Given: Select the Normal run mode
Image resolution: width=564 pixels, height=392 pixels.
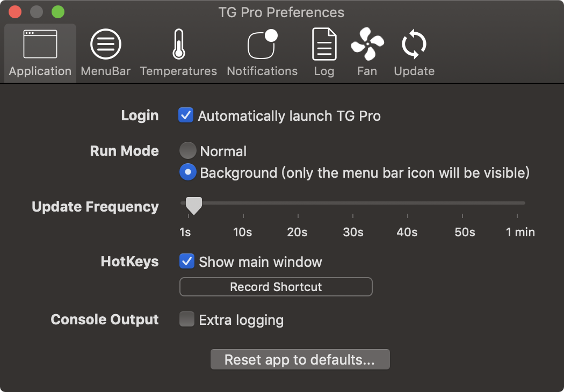Looking at the screenshot, I should pos(188,151).
